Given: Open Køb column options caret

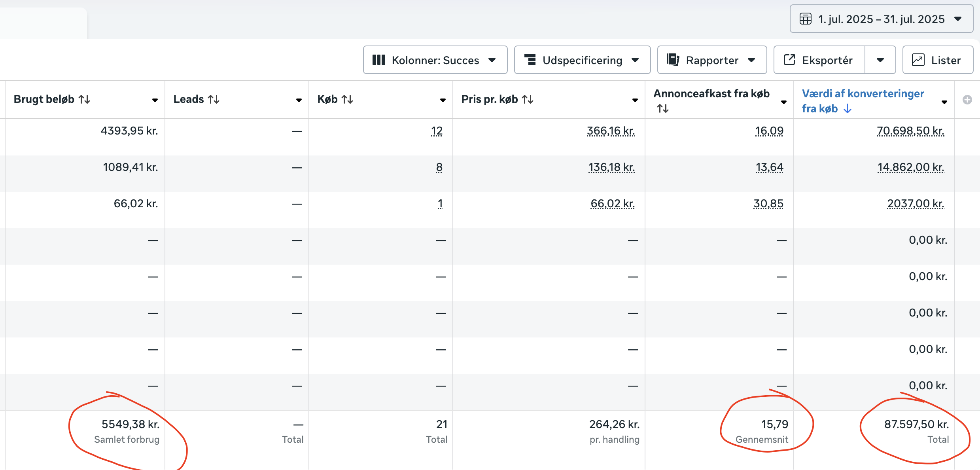Looking at the screenshot, I should (443, 100).
